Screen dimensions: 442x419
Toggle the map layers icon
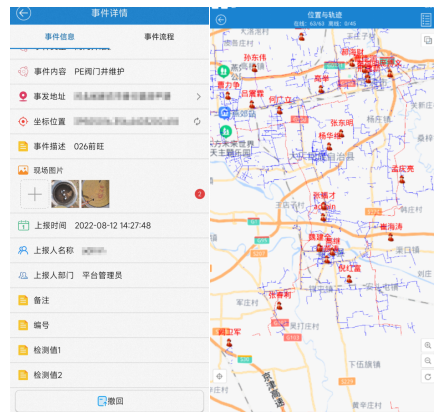[x=428, y=41]
